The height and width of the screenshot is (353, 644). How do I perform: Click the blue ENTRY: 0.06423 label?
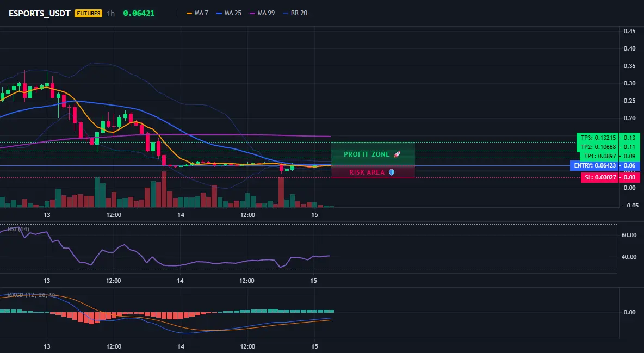coord(595,165)
